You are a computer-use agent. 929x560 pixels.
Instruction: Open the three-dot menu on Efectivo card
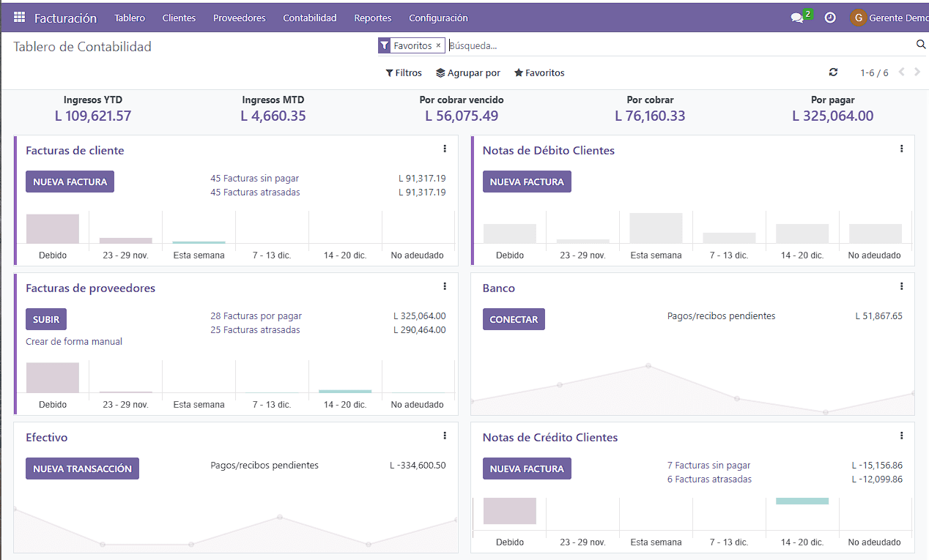[445, 435]
